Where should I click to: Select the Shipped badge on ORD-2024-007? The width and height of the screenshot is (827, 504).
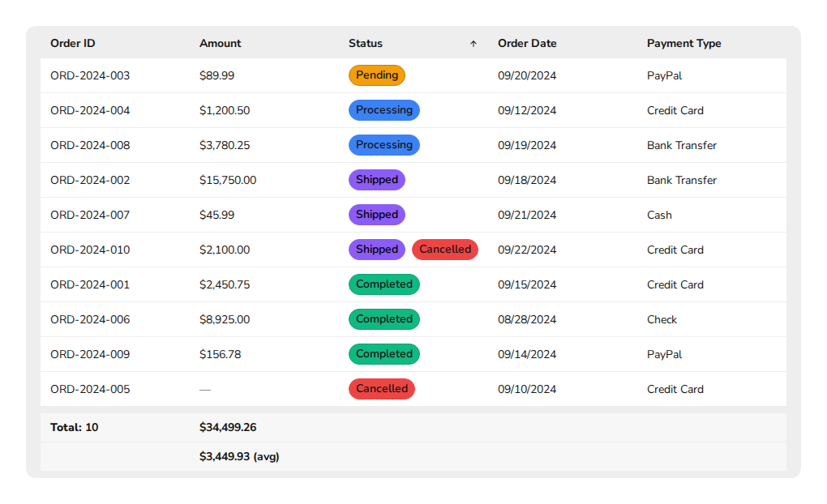coord(376,215)
